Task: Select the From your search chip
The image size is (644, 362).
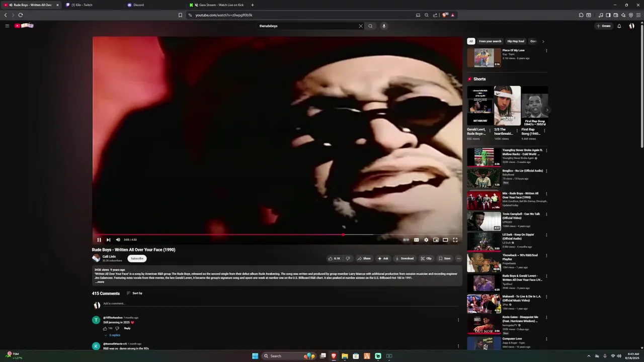Action: tap(490, 41)
